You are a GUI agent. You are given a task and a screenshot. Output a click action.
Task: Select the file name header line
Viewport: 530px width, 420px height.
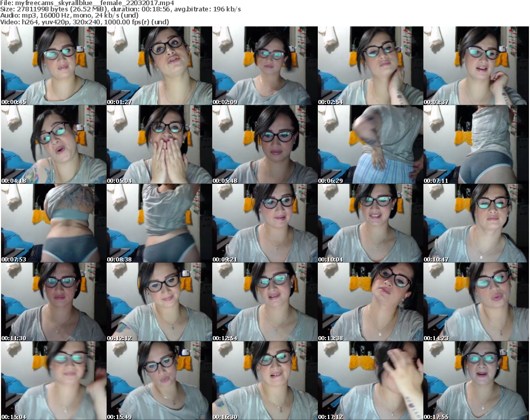point(87,3)
